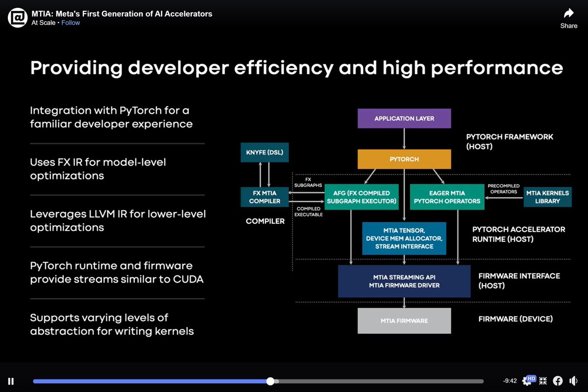This screenshot has width=588, height=392.
Task: Click the APPLICATION LAYER diagram box
Action: [x=404, y=118]
